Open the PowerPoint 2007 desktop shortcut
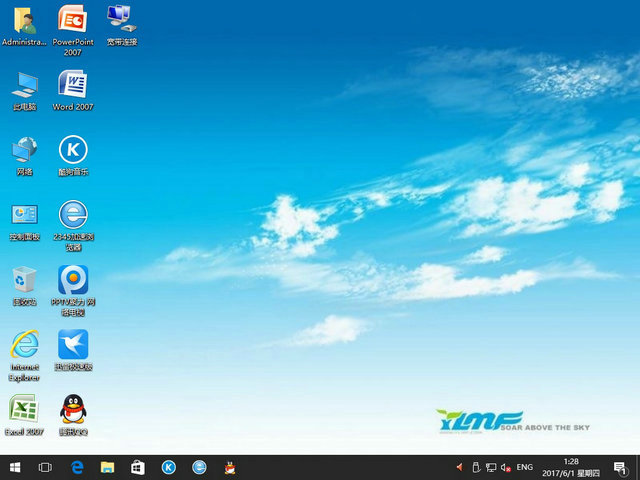640x480 pixels. pos(72,19)
